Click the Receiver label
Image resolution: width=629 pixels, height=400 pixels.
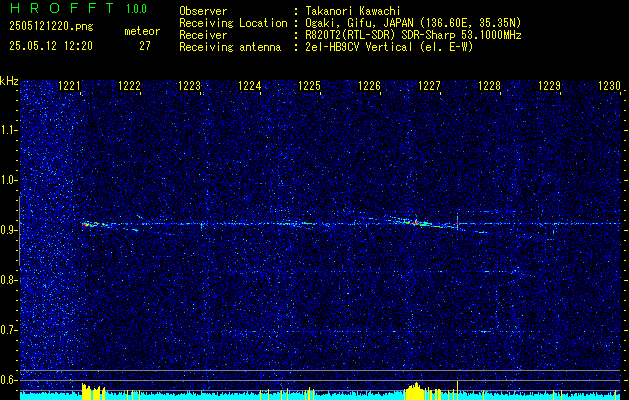click(x=203, y=35)
